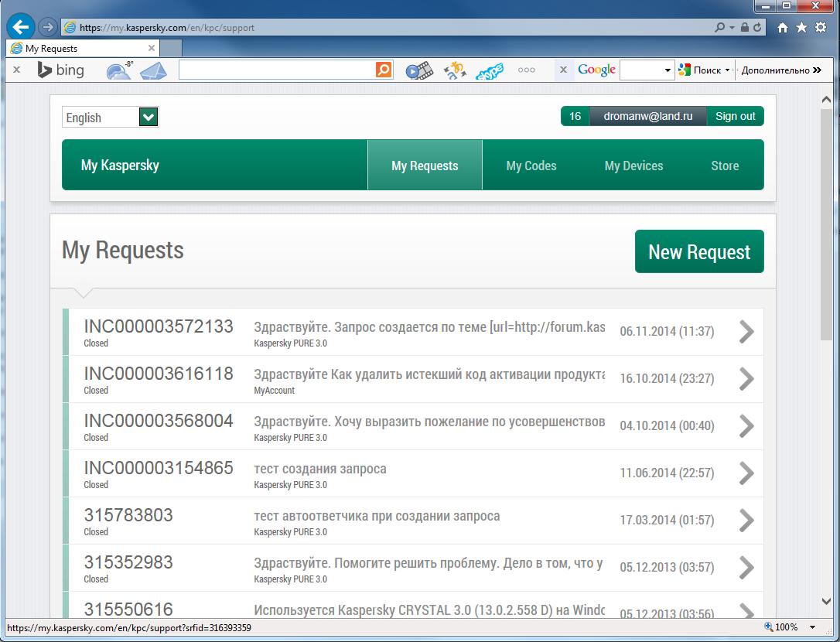Open address bar autocomplete dropdown arrow
Screen dimensions: 840x642
pos(732,27)
